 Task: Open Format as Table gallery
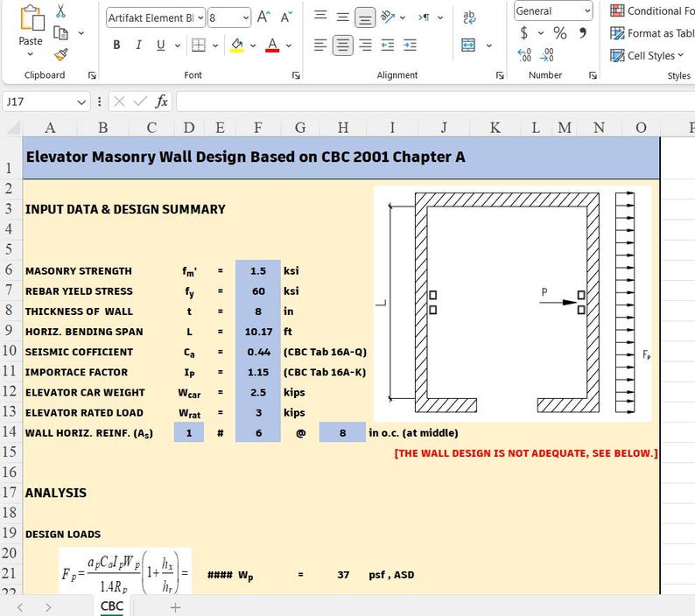[x=652, y=33]
